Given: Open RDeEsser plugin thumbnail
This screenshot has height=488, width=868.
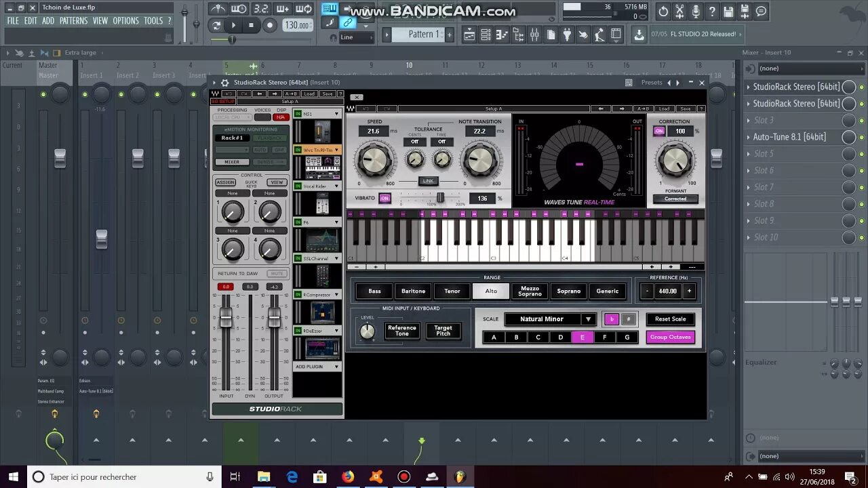Looking at the screenshot, I should coord(322,348).
